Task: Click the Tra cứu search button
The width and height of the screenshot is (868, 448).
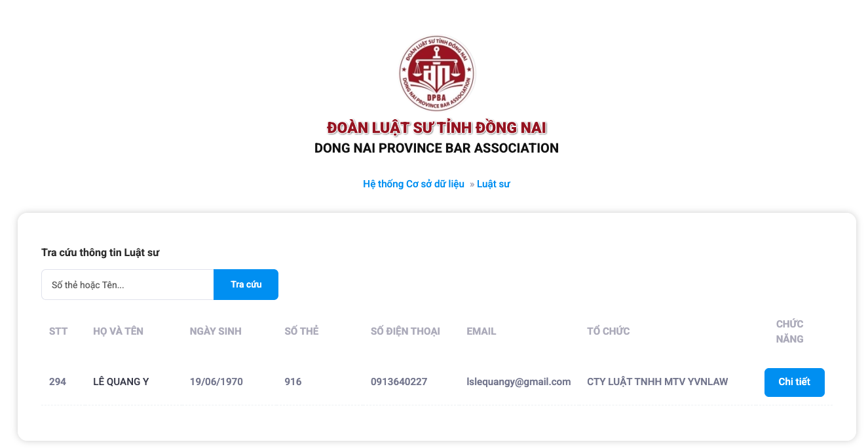Action: pyautogui.click(x=246, y=284)
